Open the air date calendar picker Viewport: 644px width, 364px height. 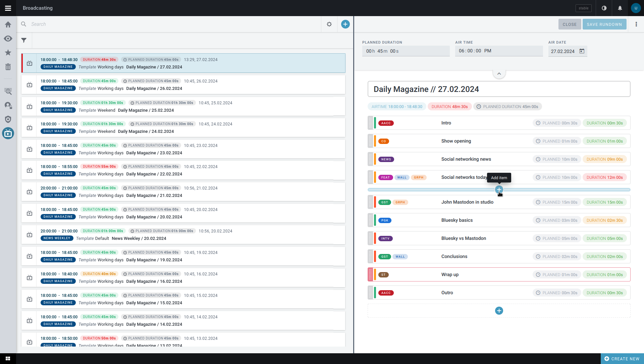[582, 51]
